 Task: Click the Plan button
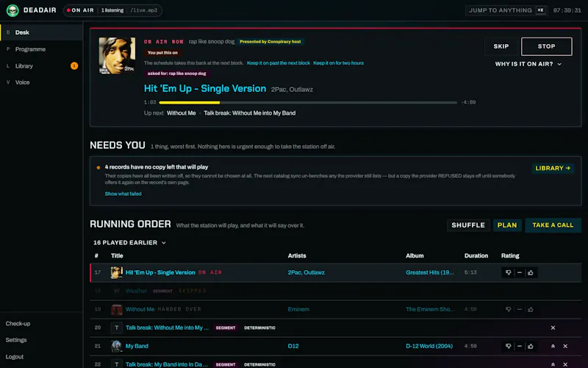tap(507, 225)
